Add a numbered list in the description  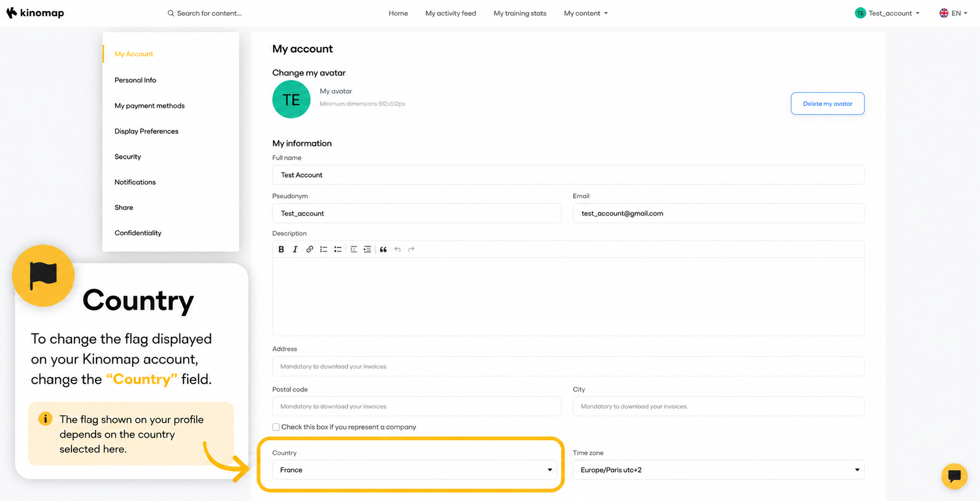tap(338, 249)
